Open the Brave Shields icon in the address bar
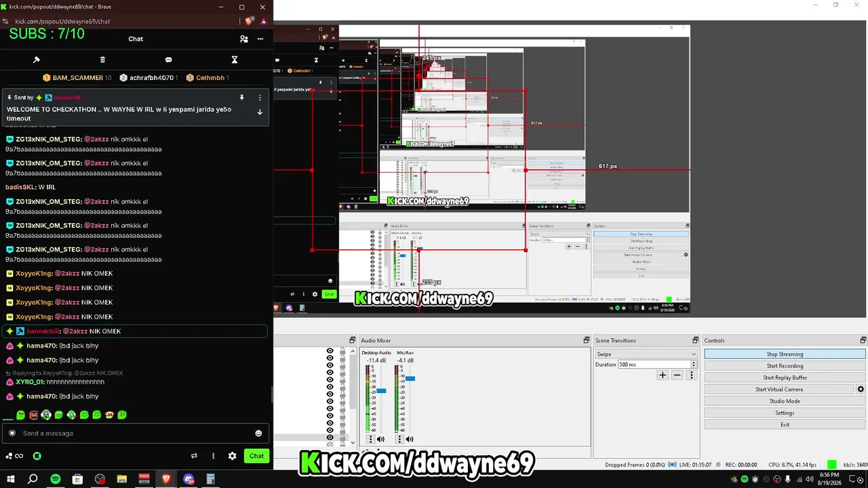 tap(249, 21)
